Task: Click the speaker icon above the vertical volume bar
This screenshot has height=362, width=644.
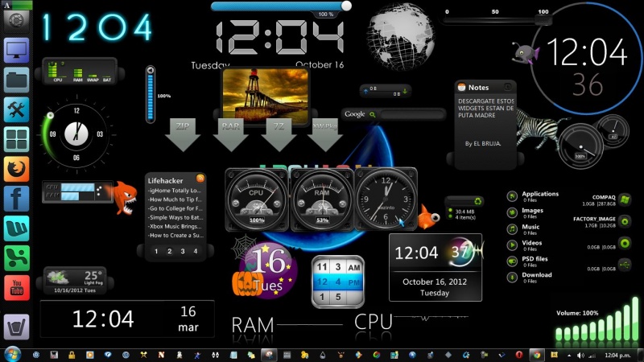Action: click(151, 71)
